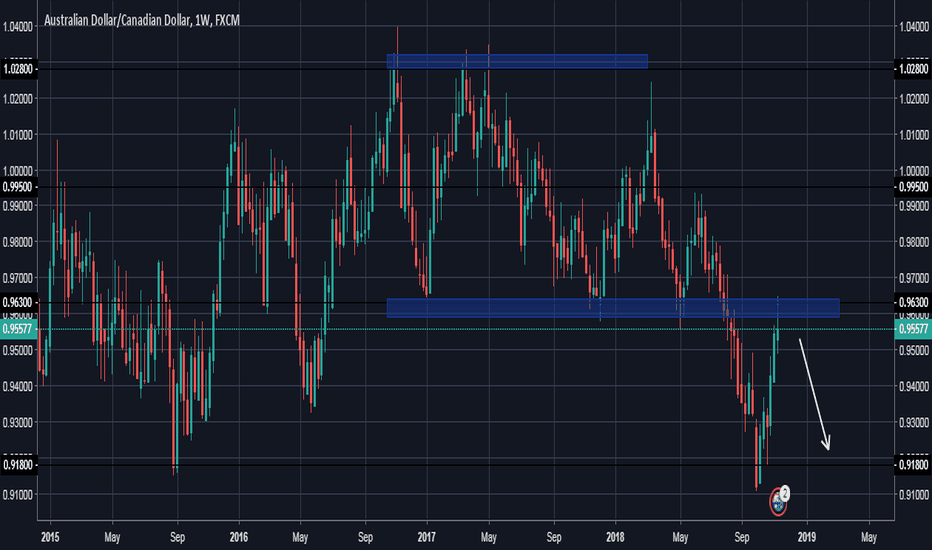This screenshot has height=550, width=932.
Task: Select the 1.02800 line label on the right axis
Action: tap(913, 69)
